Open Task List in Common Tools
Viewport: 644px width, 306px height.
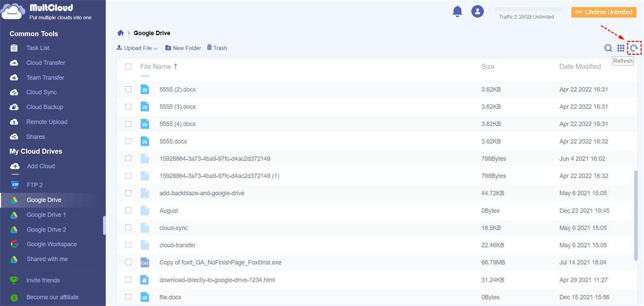coord(38,48)
